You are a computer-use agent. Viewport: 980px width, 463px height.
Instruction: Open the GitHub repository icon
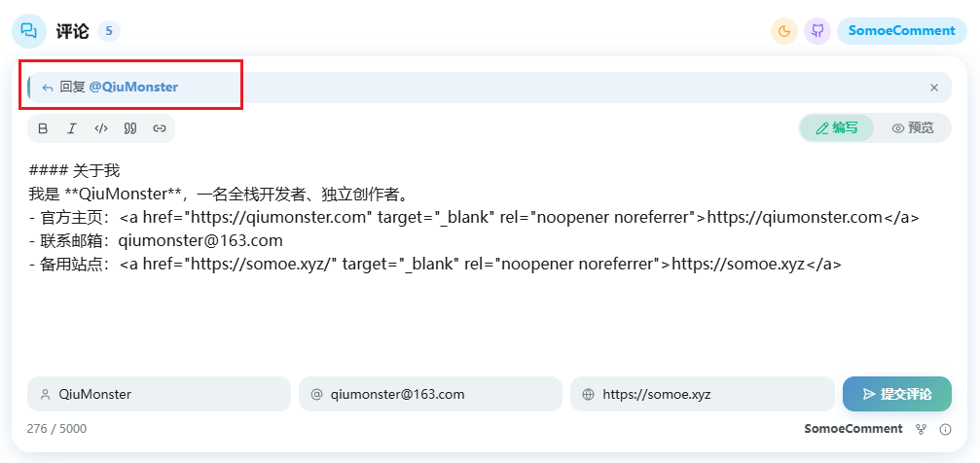tap(817, 30)
